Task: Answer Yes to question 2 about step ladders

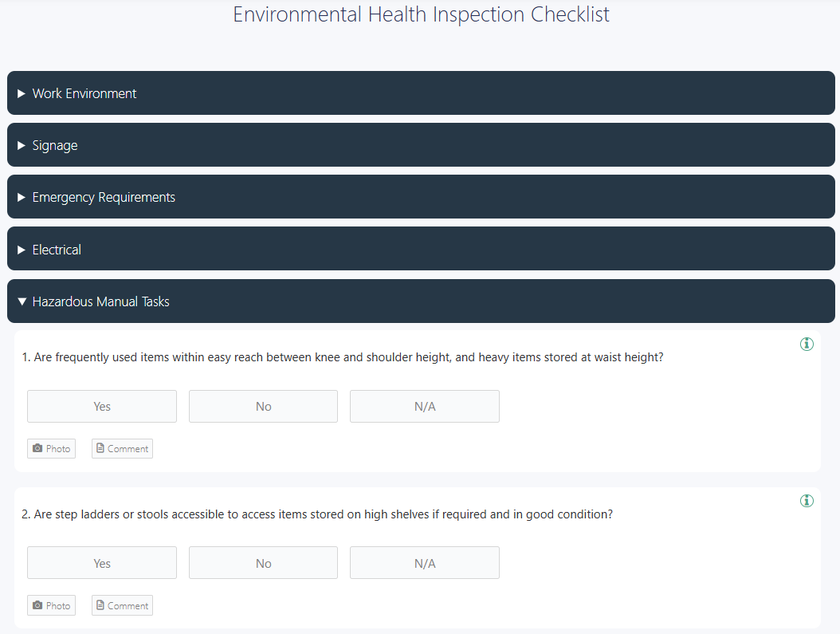Action: [102, 563]
